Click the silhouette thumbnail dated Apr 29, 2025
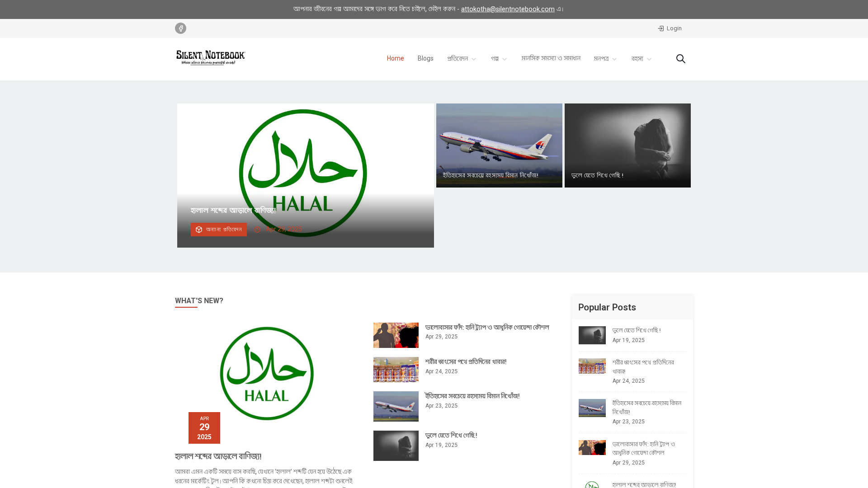 coord(396,335)
